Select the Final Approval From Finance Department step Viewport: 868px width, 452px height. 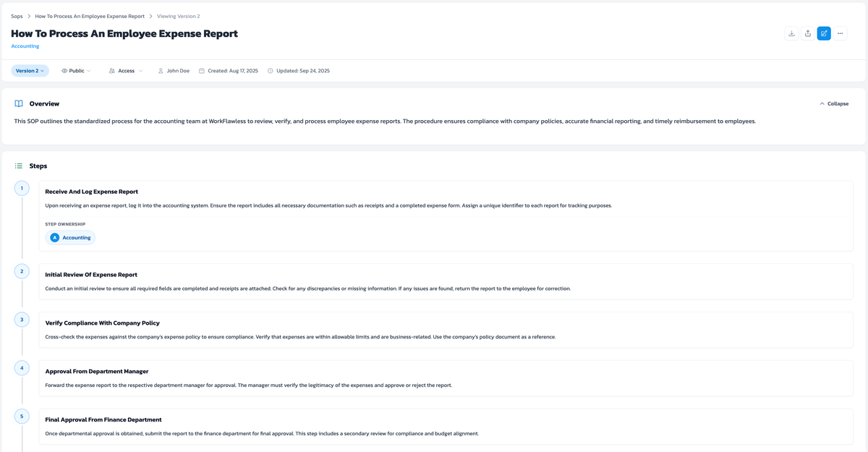coord(103,419)
